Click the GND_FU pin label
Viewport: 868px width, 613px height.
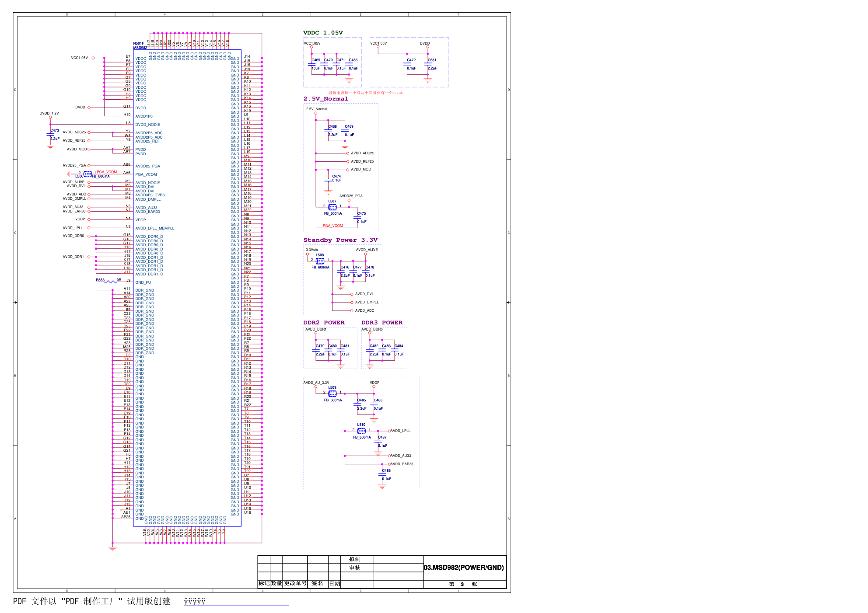tap(143, 282)
